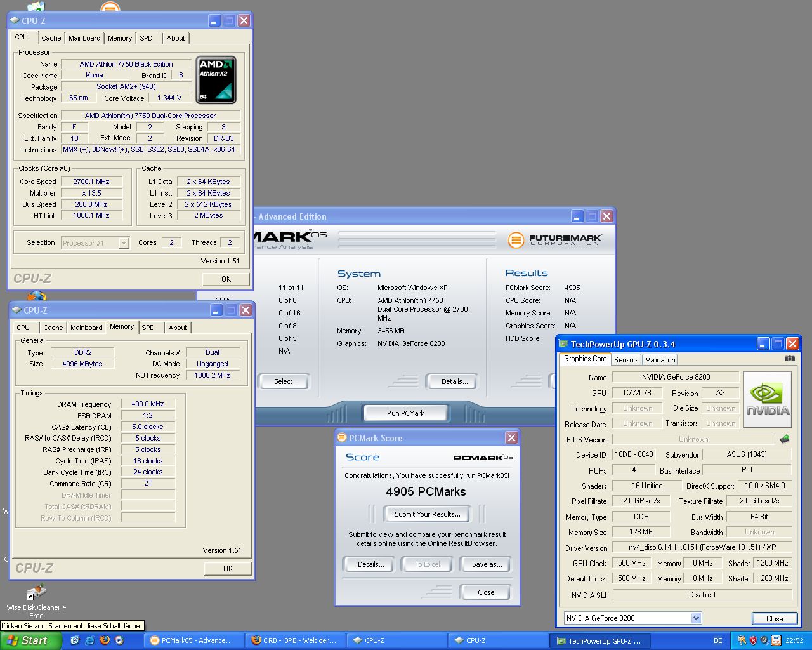Screen dimensions: 812x650
Task: Click the memory CPU-Z window title icon
Action: (x=16, y=310)
